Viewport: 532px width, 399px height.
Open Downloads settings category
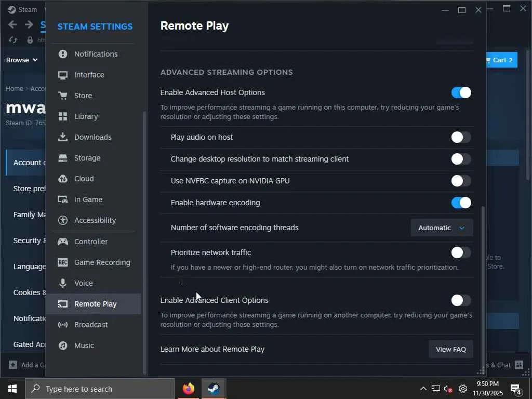click(x=93, y=137)
